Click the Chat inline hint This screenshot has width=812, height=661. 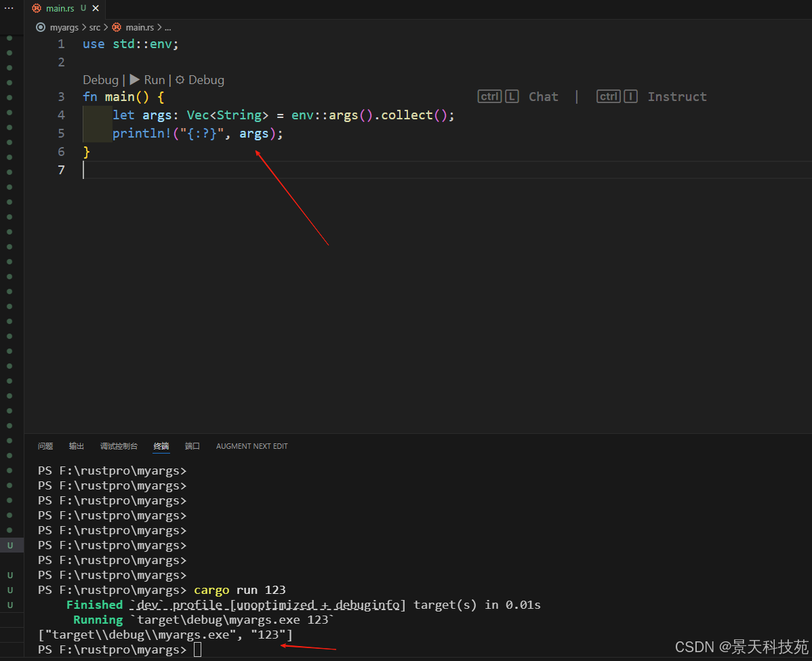pos(543,97)
